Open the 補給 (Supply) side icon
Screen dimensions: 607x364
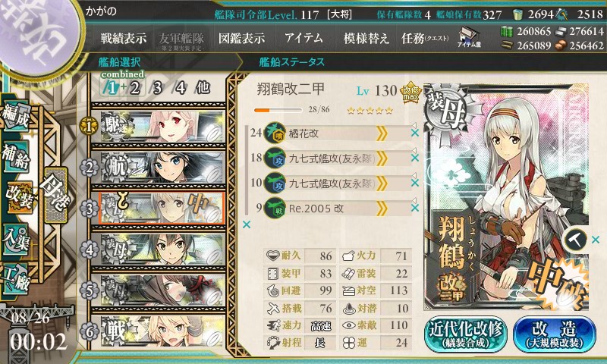pos(16,155)
